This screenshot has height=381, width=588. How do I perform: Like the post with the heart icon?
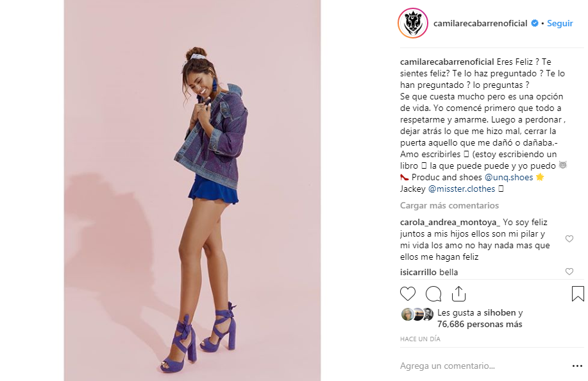tap(408, 294)
